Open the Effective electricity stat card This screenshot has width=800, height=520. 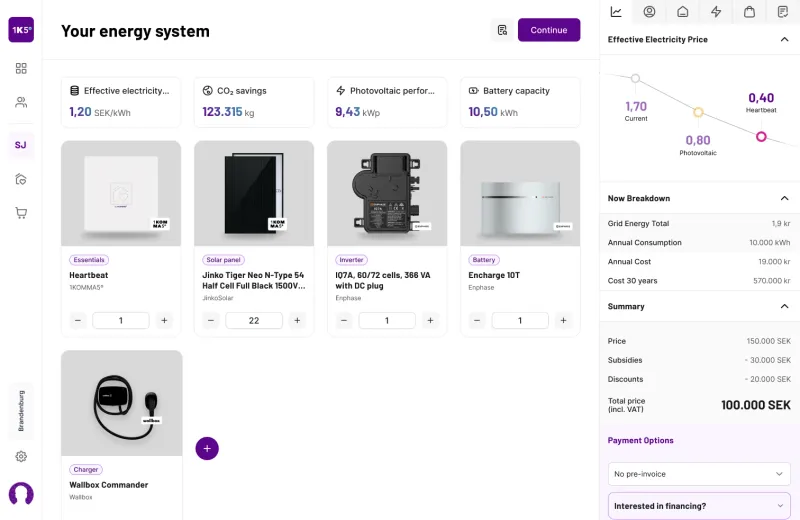point(121,102)
